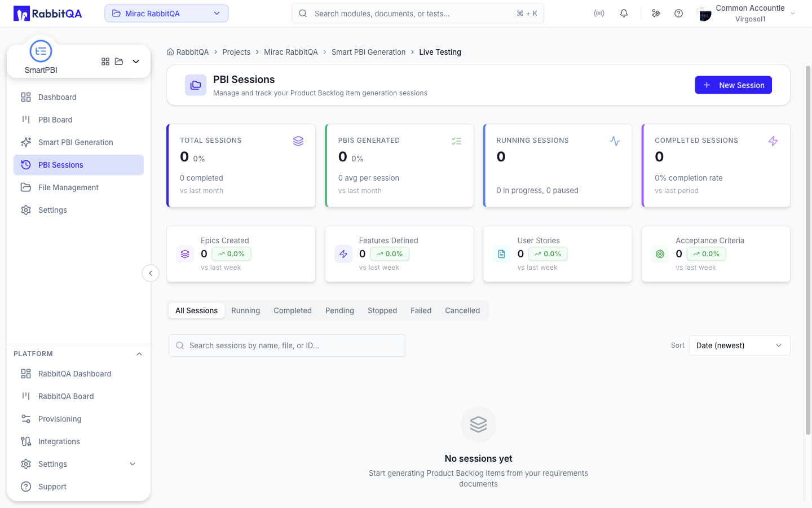Screen dimensions: 812x508
Task: Click the user profile avatar
Action: pyautogui.click(x=704, y=14)
